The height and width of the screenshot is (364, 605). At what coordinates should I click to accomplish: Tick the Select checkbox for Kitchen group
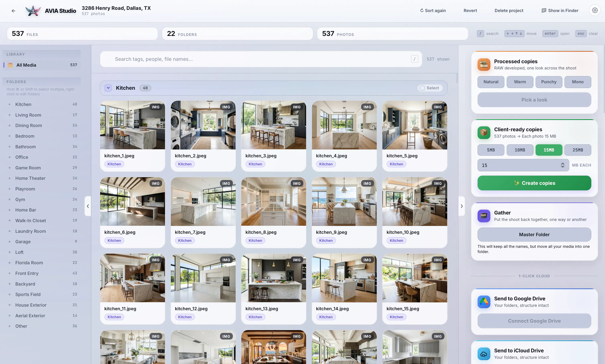coord(422,88)
